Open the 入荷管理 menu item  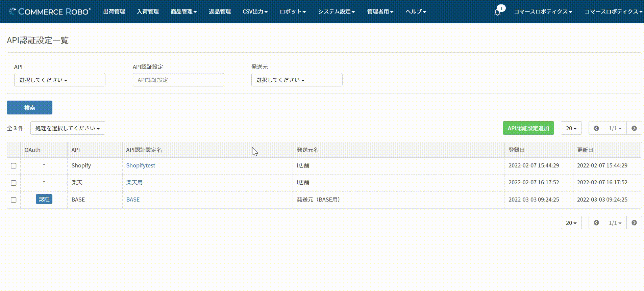point(148,11)
